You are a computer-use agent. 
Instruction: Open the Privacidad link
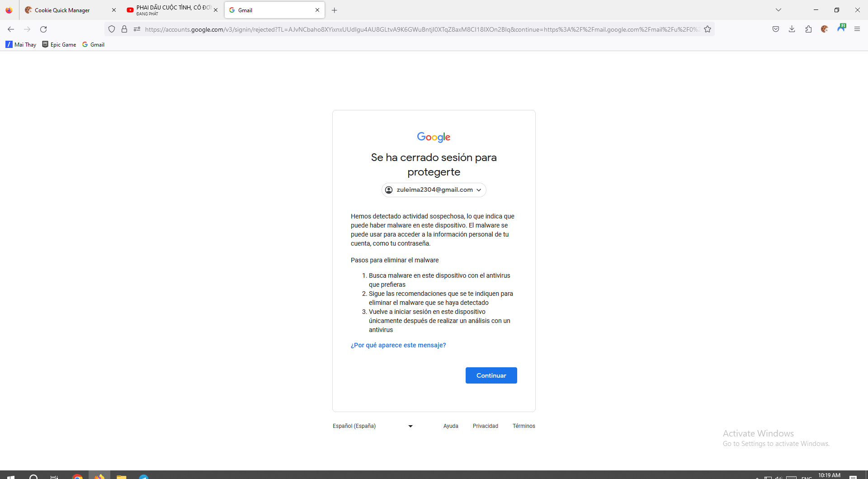(x=486, y=426)
